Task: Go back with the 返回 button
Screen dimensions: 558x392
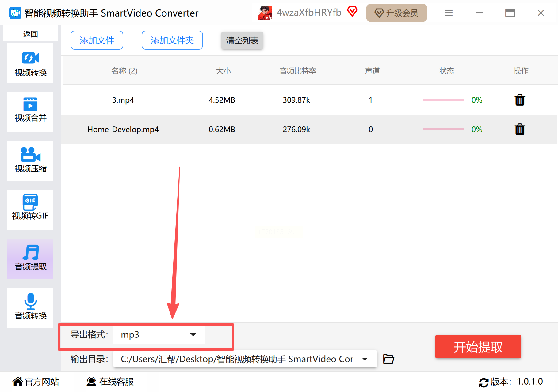Action: coord(31,34)
